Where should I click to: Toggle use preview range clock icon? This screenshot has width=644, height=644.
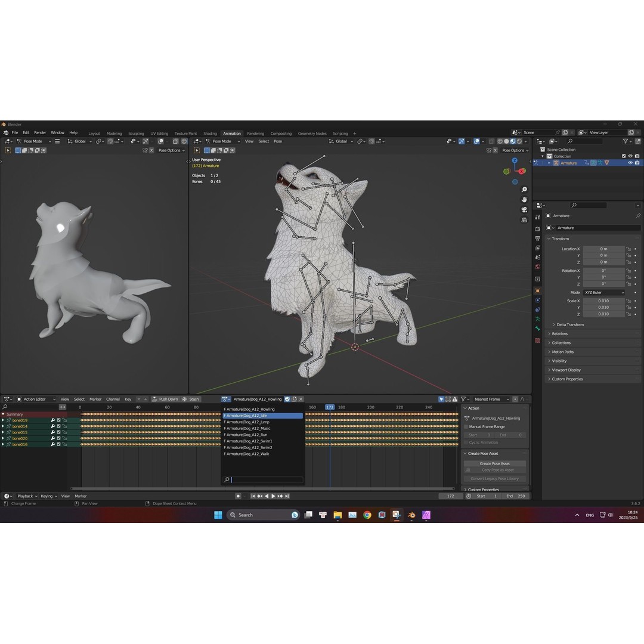468,496
